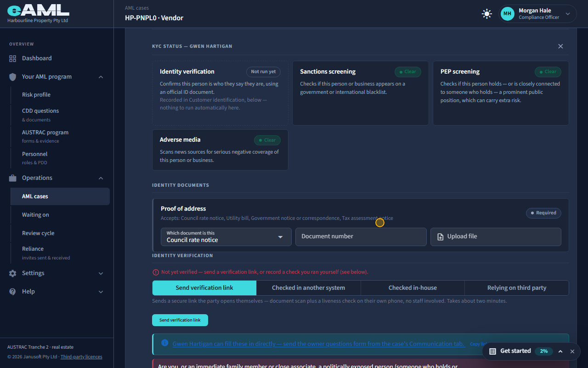Open Third-party licences link

click(81, 357)
